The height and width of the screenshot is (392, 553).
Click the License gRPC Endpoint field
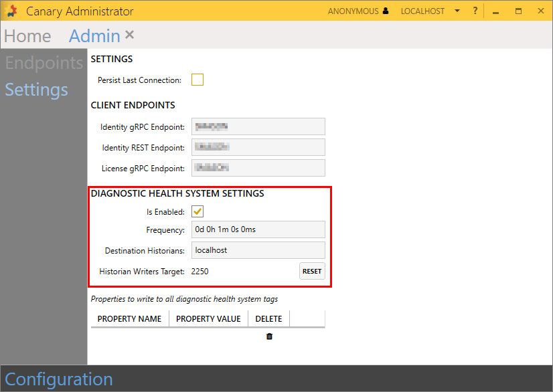point(258,168)
